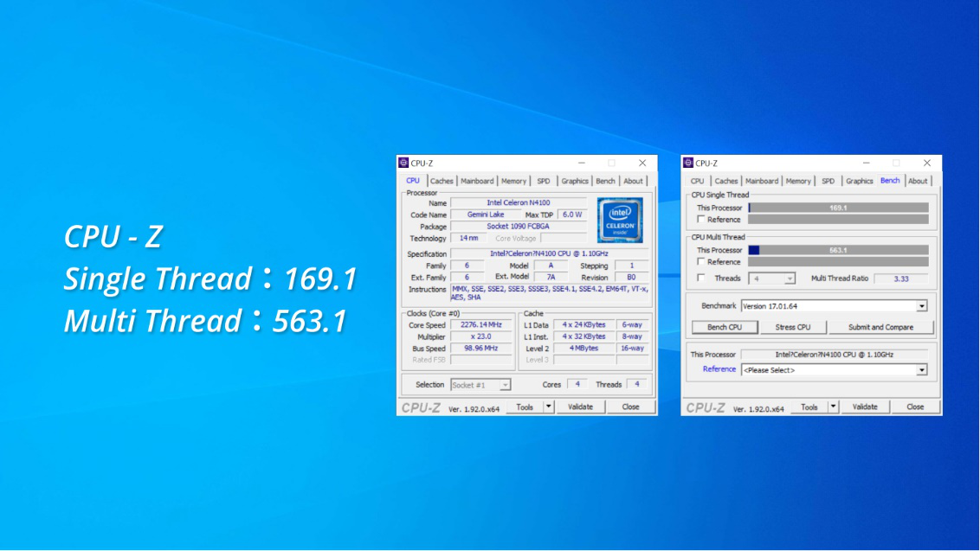Click This Processor field in Bench window bottom
The height and width of the screenshot is (551, 980).
[x=835, y=355]
